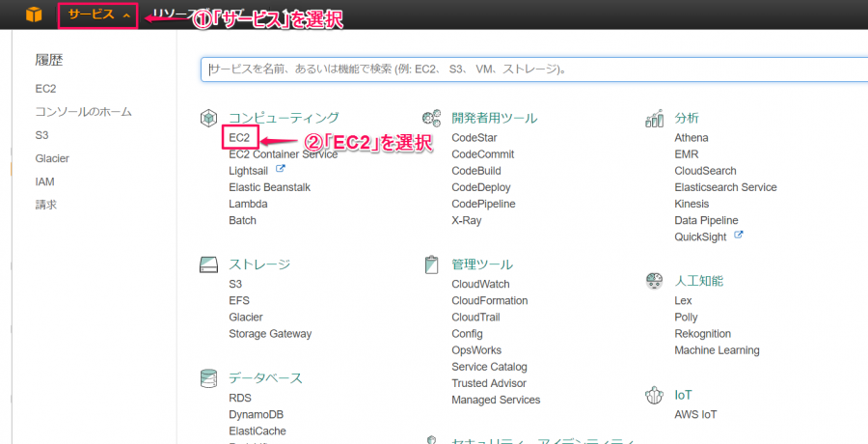Screen dimensions: 868x444
Task: Select IAM in history list
Action: pos(44,181)
